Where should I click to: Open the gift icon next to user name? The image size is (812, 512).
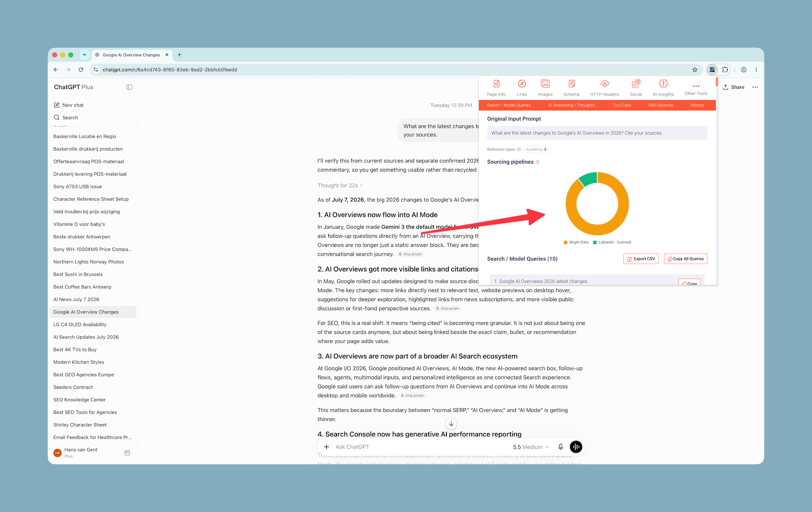(127, 453)
